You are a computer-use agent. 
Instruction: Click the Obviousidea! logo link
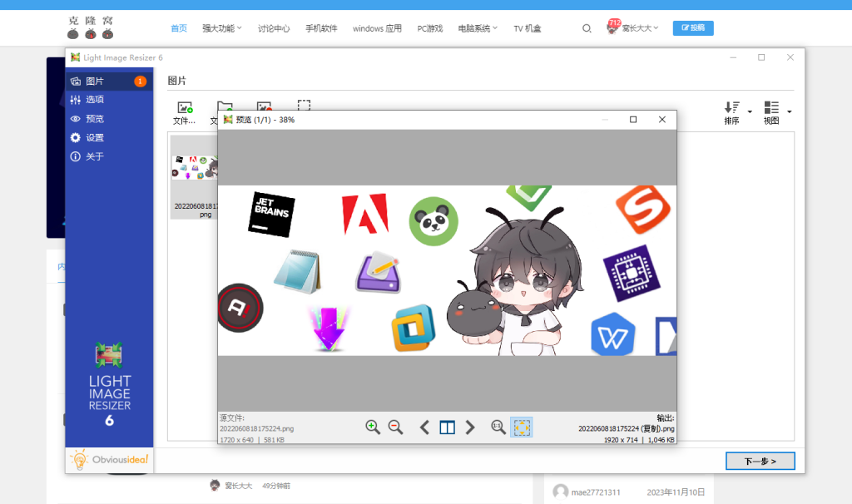point(109,459)
